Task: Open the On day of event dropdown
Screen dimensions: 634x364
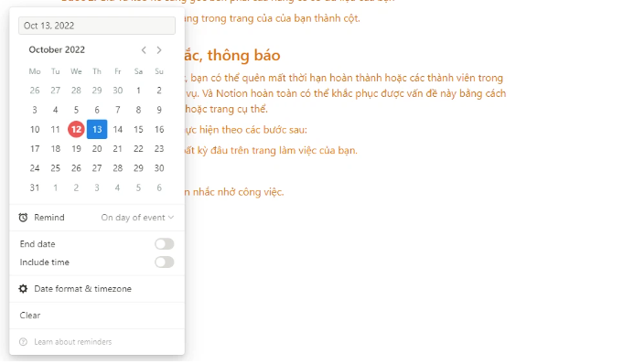Action: 137,218
